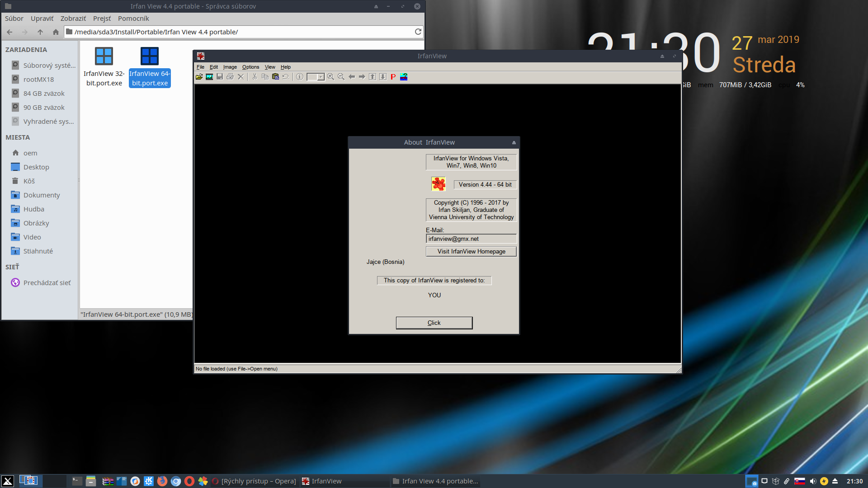
Task: Click the Paste clipboard icon in IrfanView toolbar
Action: [x=275, y=77]
